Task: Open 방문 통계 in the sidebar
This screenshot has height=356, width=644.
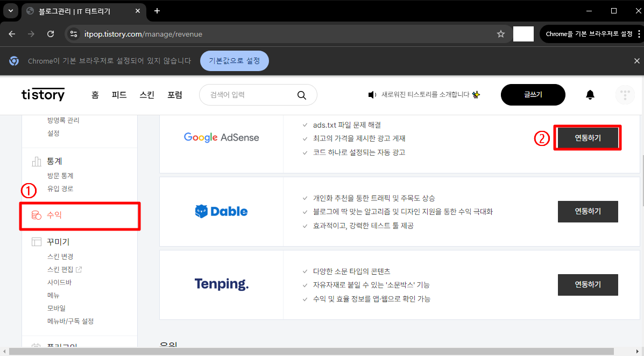Action: pyautogui.click(x=60, y=176)
